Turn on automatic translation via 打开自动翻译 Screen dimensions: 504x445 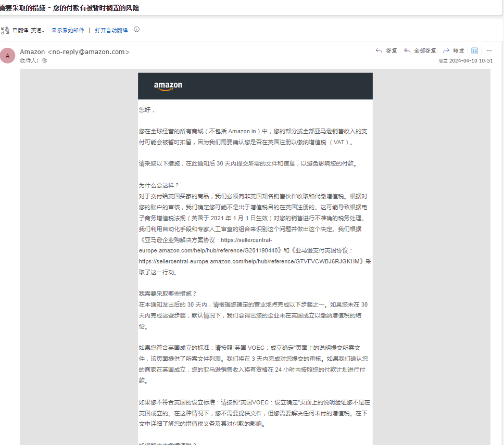point(111,30)
